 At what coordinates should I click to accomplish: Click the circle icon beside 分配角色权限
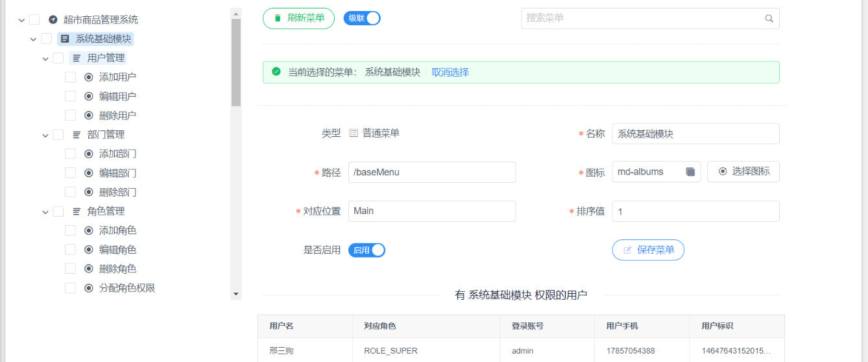pyautogui.click(x=89, y=288)
